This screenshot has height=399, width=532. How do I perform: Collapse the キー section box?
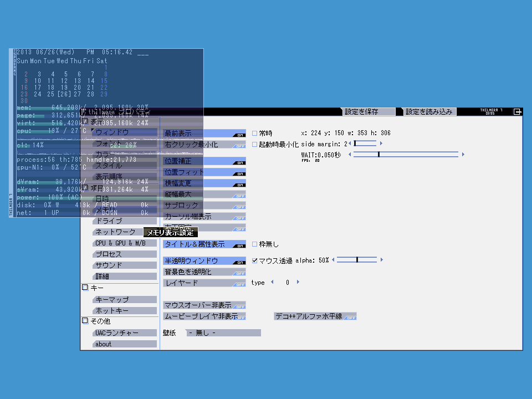(x=85, y=288)
